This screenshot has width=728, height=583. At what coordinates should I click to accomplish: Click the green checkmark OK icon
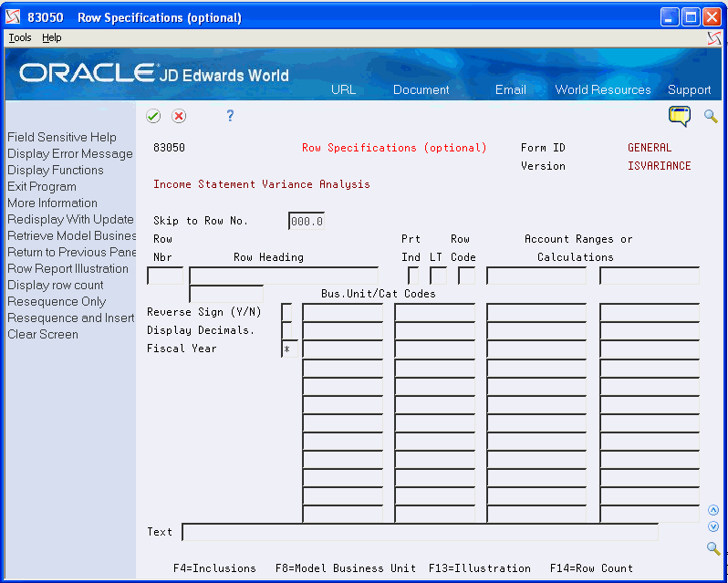(x=153, y=116)
